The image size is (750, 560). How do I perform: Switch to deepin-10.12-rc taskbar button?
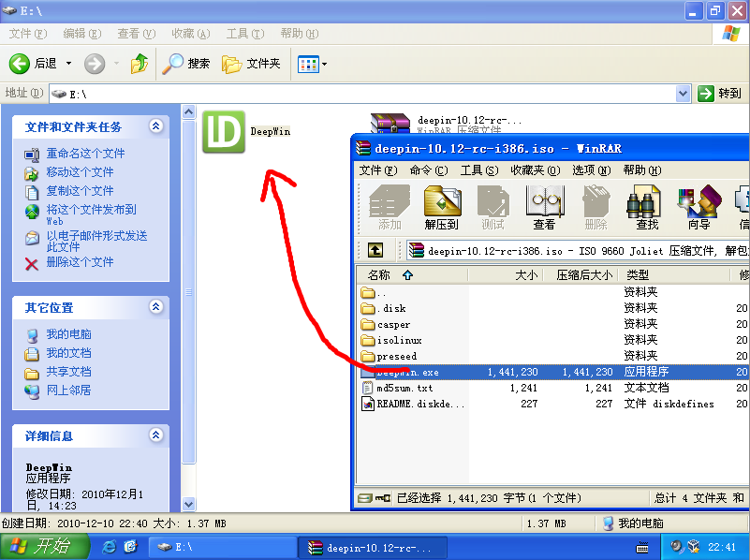(372, 547)
